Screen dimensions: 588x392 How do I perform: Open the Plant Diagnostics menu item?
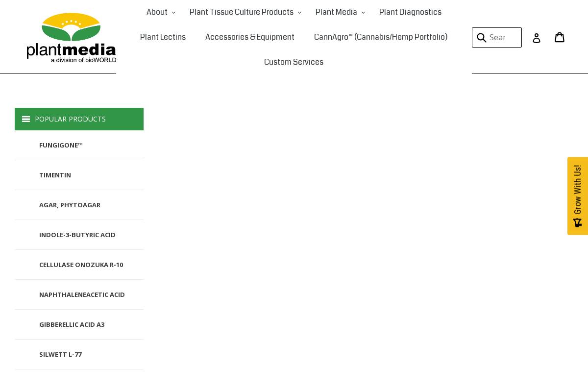(x=410, y=12)
